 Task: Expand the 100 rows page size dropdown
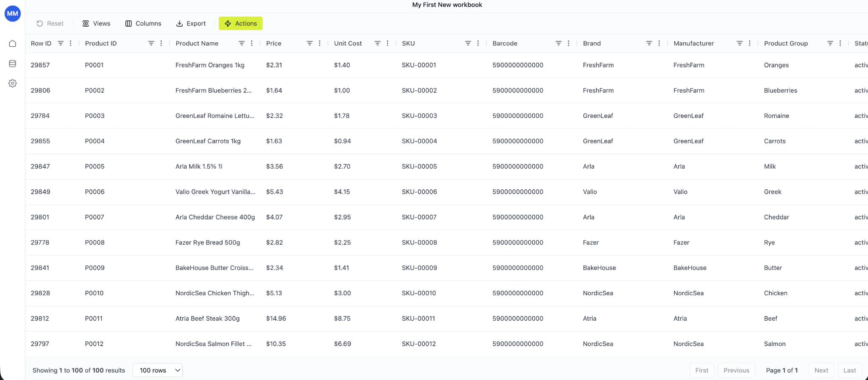[x=158, y=370]
